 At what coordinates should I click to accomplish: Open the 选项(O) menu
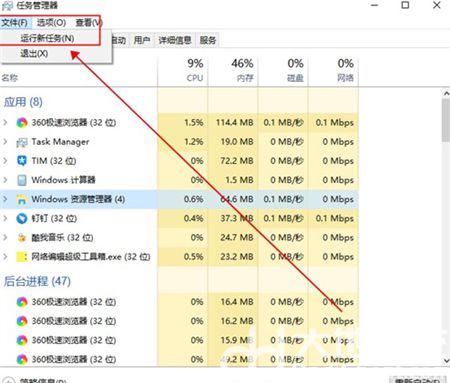pyautogui.click(x=51, y=23)
